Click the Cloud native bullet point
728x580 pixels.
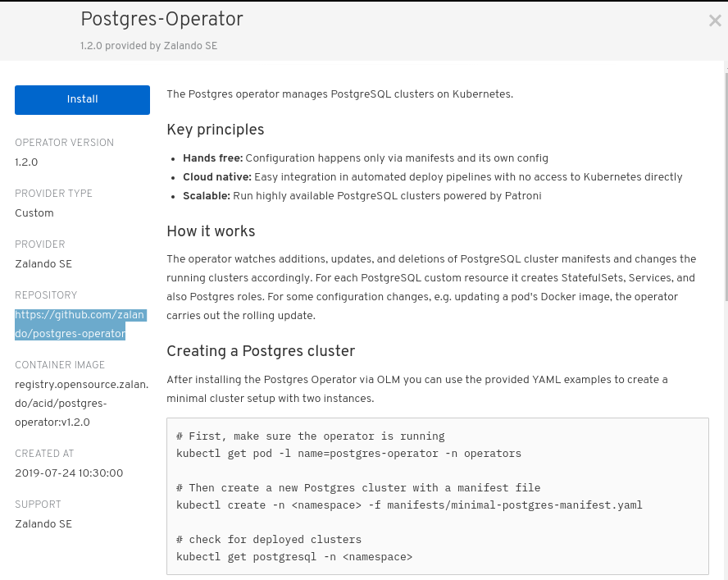[x=432, y=177]
